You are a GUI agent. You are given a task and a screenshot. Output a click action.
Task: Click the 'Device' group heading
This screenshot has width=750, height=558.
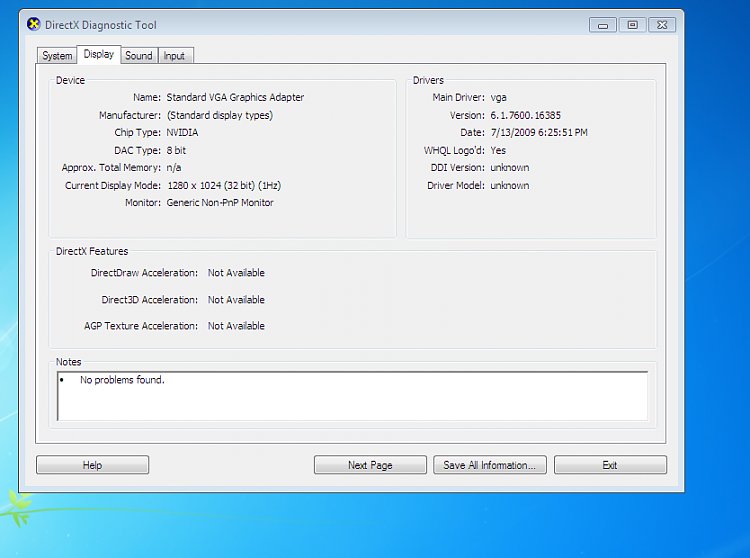coord(70,80)
